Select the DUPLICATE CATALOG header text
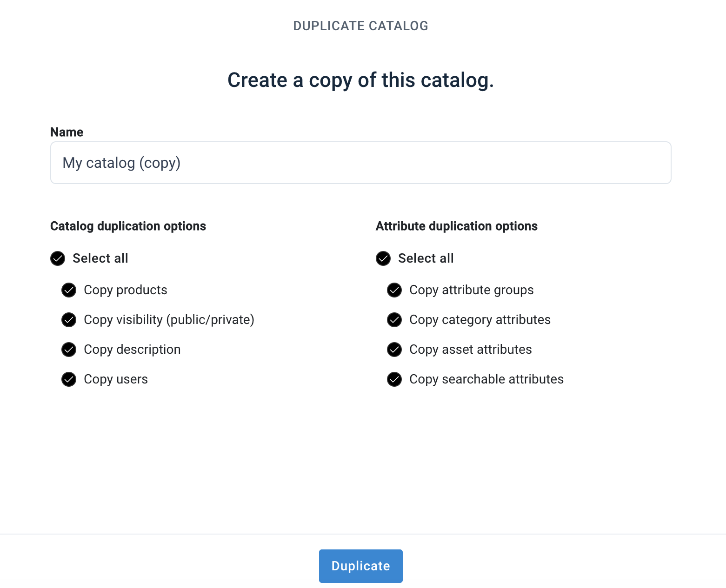 click(x=360, y=26)
